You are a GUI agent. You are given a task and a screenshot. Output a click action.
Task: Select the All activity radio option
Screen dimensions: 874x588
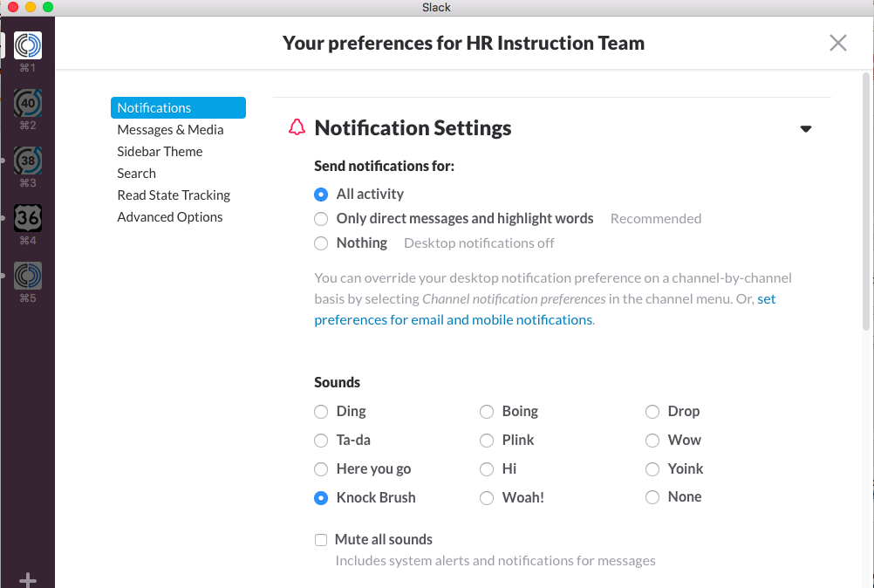click(x=321, y=195)
